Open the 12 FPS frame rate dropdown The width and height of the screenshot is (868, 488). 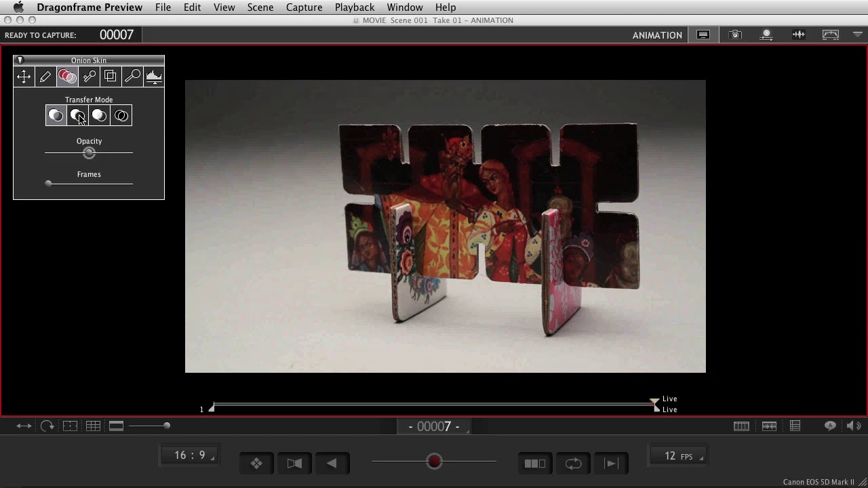tap(678, 456)
